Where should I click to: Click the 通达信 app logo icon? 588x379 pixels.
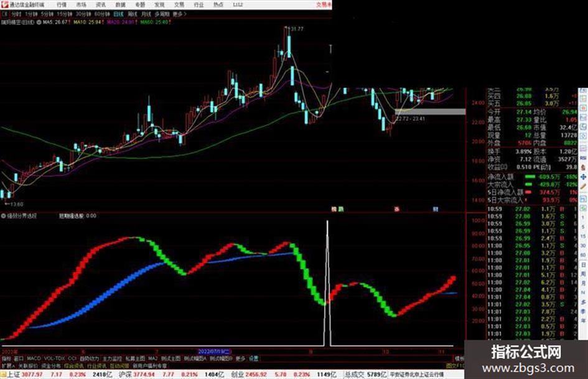[4, 4]
